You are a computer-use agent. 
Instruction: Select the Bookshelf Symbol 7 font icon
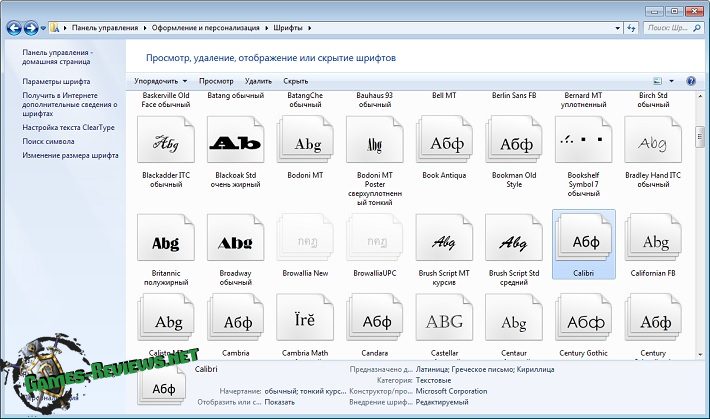pyautogui.click(x=583, y=140)
